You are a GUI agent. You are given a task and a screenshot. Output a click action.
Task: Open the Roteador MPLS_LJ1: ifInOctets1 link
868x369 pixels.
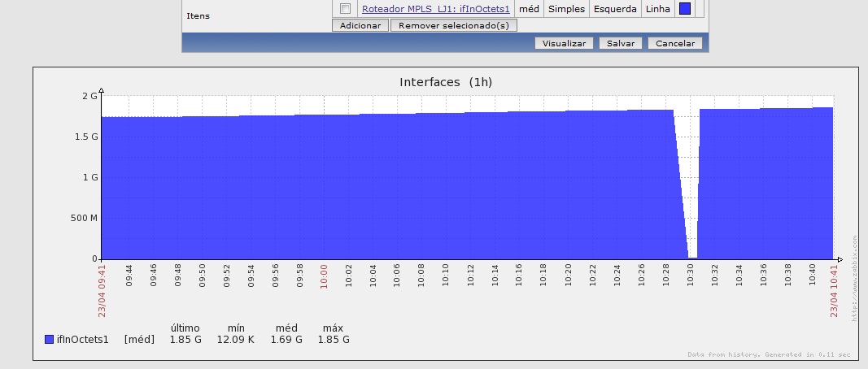pyautogui.click(x=436, y=9)
